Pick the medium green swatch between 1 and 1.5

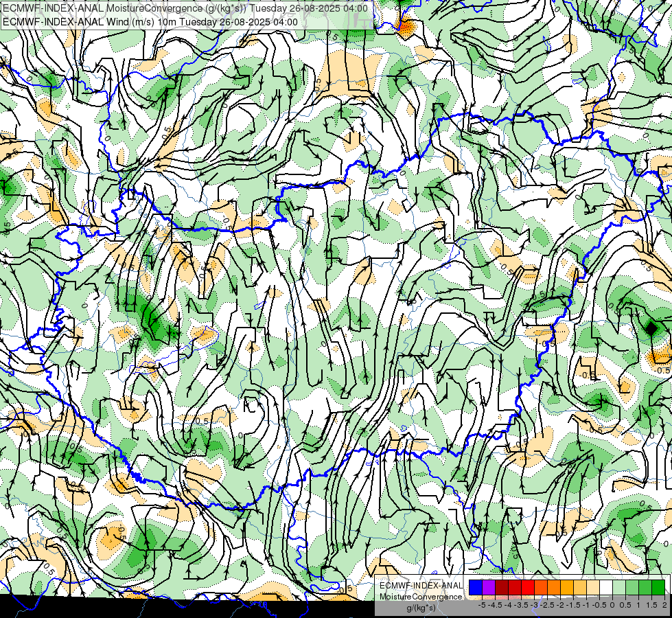coord(645,588)
